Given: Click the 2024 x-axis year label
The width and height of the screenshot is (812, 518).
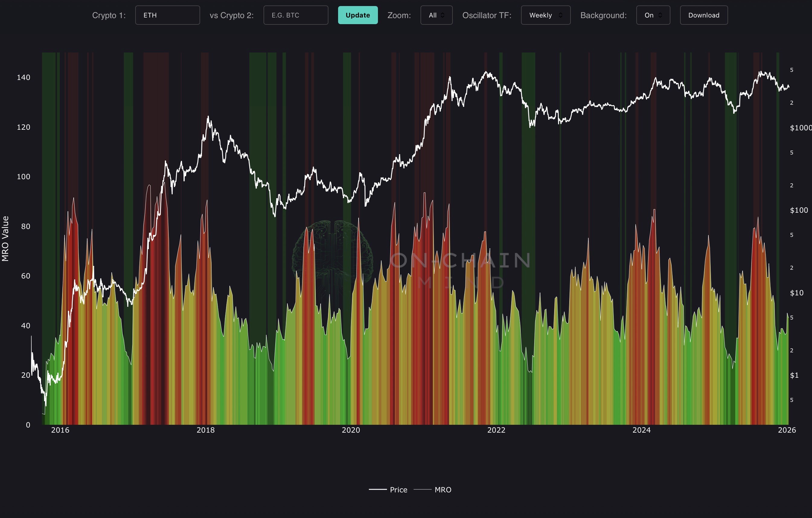Looking at the screenshot, I should click(641, 430).
